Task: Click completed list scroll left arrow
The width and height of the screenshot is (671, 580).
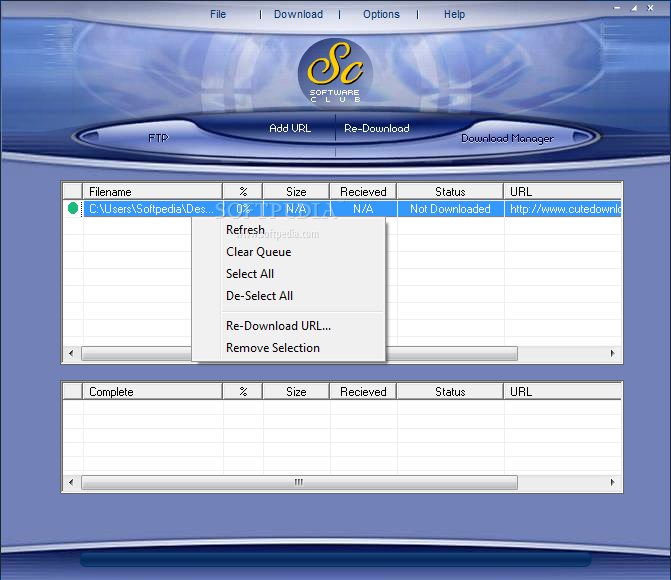Action: [71, 482]
